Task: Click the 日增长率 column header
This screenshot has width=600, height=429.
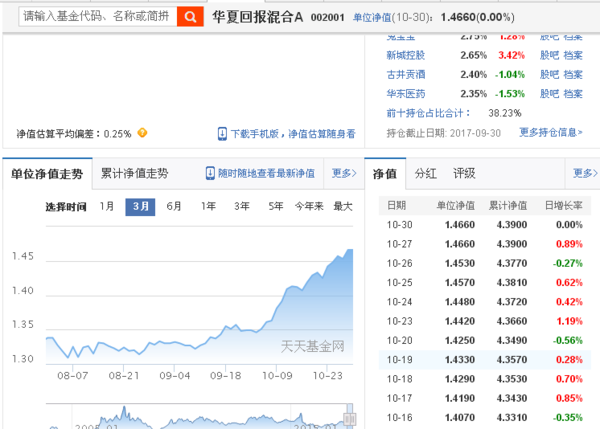Action: pos(564,206)
